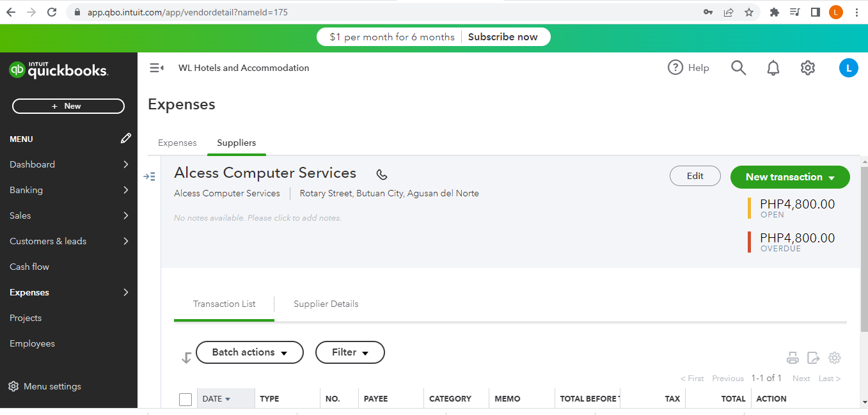Click the add notes placeholder text
The image size is (868, 415).
click(x=258, y=218)
